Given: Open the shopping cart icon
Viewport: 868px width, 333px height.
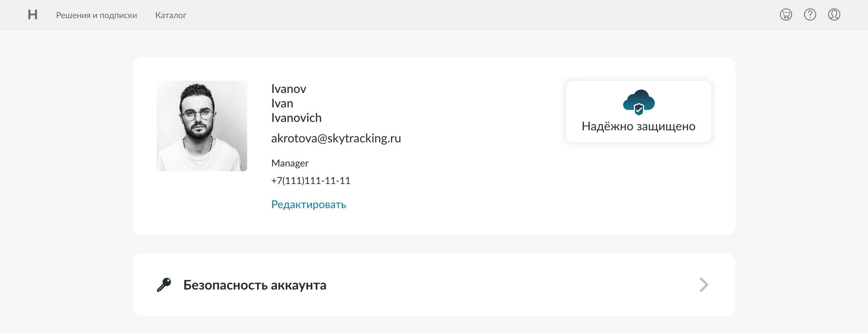Looking at the screenshot, I should coord(785,14).
